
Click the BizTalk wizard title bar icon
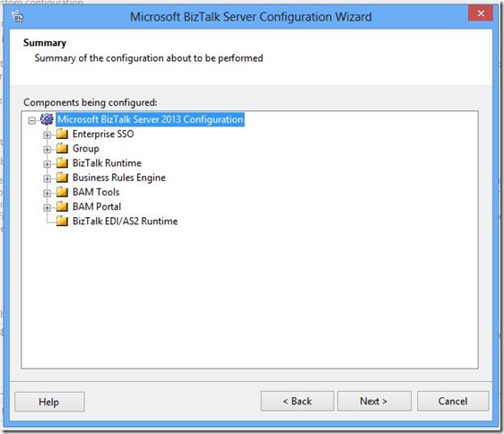pos(18,16)
